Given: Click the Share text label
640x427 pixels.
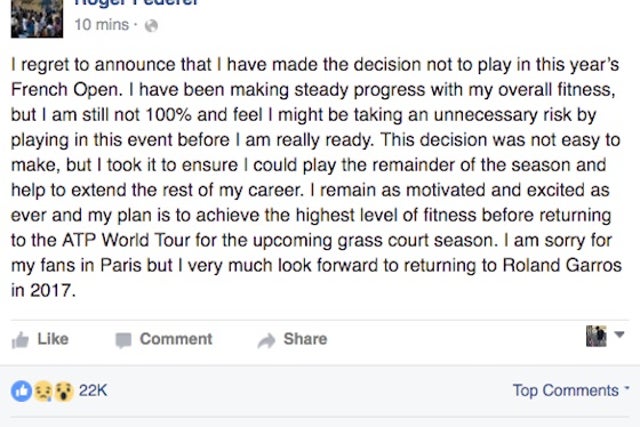Looking at the screenshot, I should point(305,339).
